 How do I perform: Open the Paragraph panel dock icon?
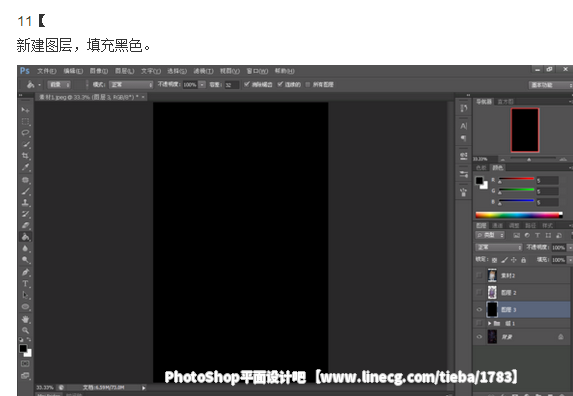pos(464,138)
